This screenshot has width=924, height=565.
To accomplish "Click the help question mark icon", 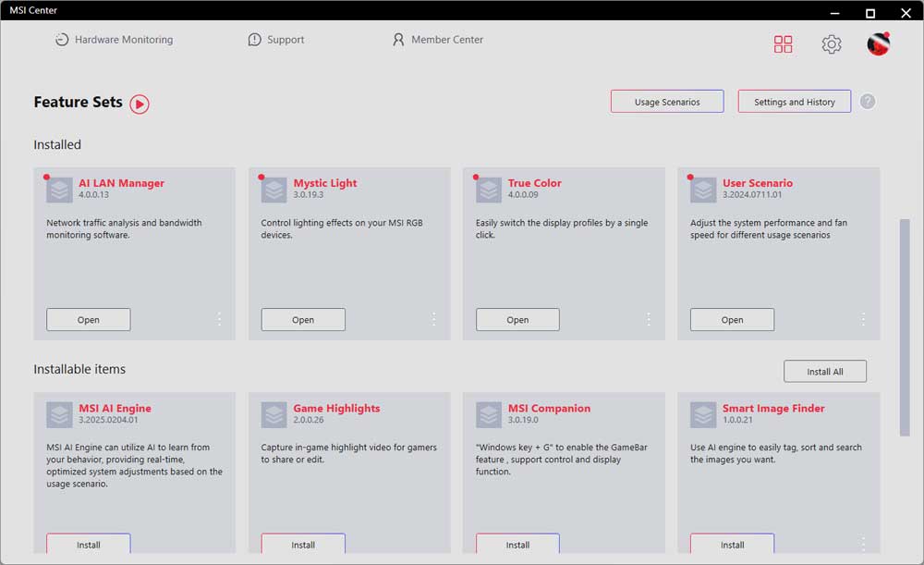I will pyautogui.click(x=867, y=102).
